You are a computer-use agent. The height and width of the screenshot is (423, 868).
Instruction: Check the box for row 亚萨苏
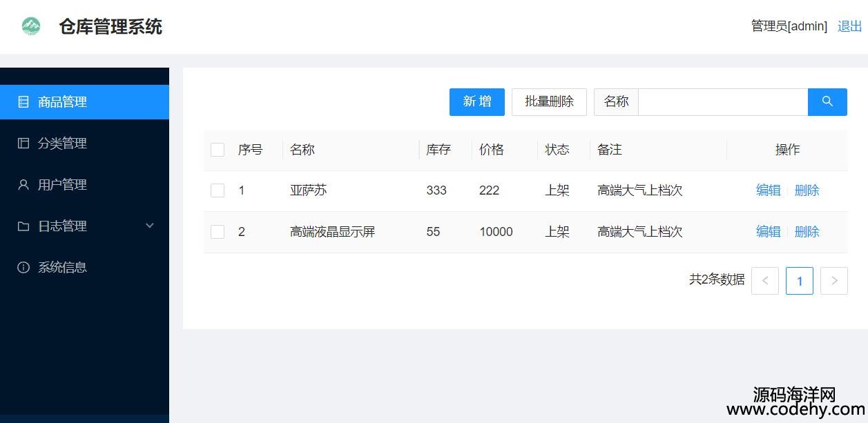coord(218,190)
